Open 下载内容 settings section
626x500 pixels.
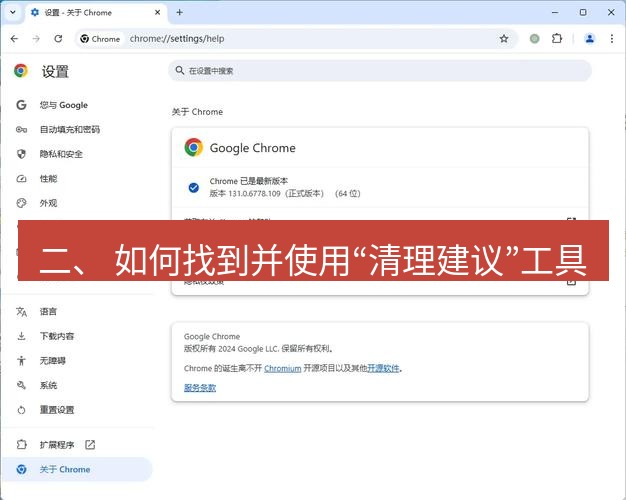(x=77, y=336)
